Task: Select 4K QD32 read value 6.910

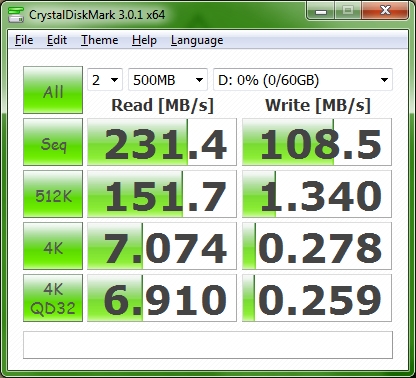Action: click(162, 298)
